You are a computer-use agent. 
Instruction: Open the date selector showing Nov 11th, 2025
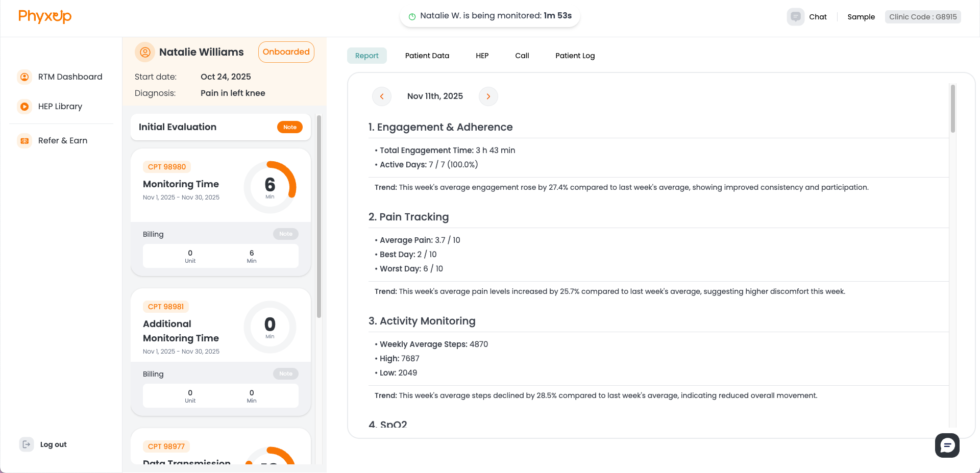tap(435, 96)
